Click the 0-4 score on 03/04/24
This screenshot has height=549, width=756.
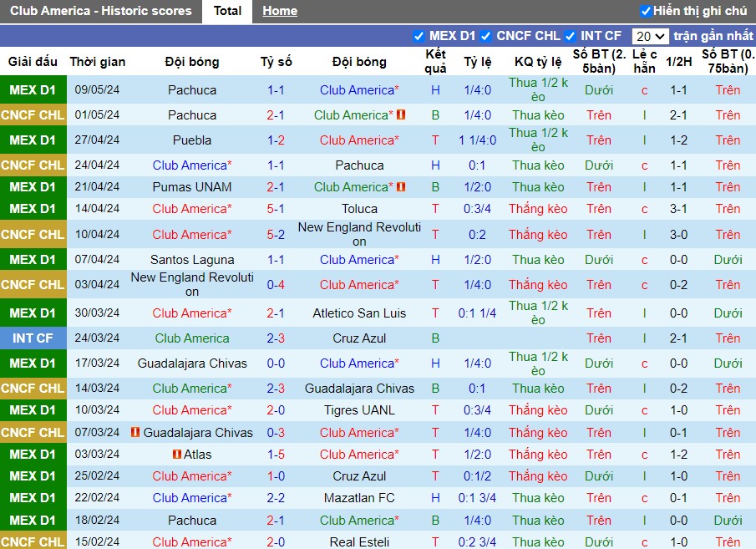pyautogui.click(x=276, y=285)
